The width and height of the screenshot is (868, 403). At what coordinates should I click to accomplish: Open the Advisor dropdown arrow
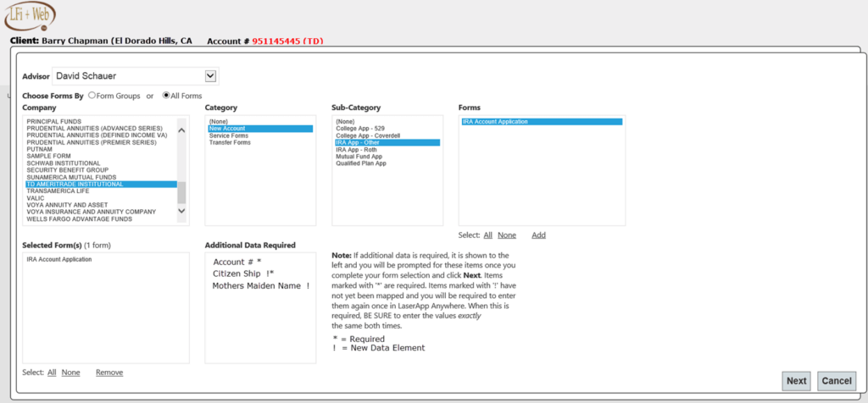210,75
